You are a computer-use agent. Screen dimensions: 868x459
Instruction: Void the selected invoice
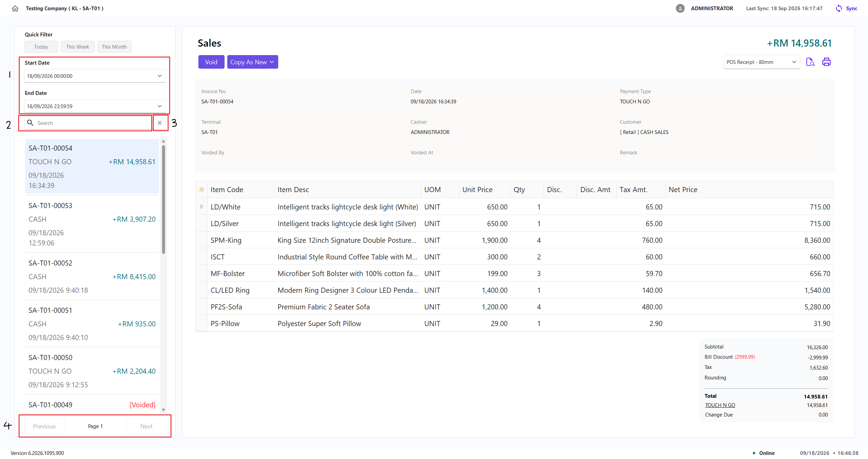pyautogui.click(x=211, y=62)
